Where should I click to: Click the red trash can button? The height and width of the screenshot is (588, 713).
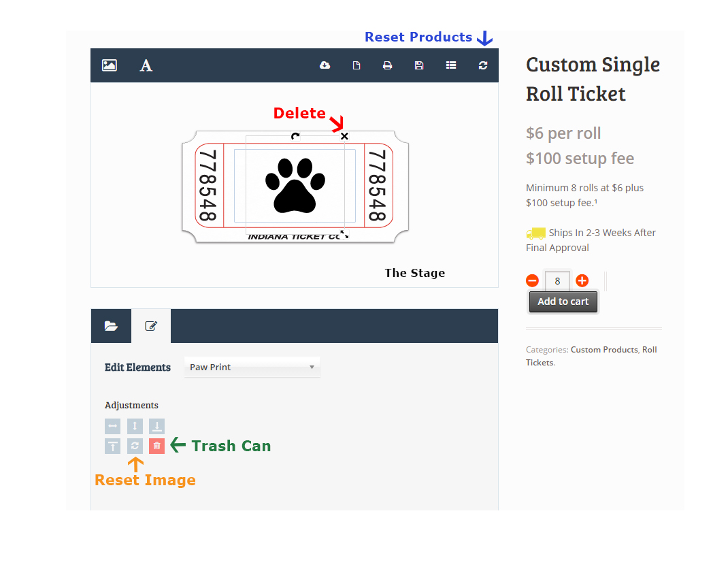coord(156,446)
